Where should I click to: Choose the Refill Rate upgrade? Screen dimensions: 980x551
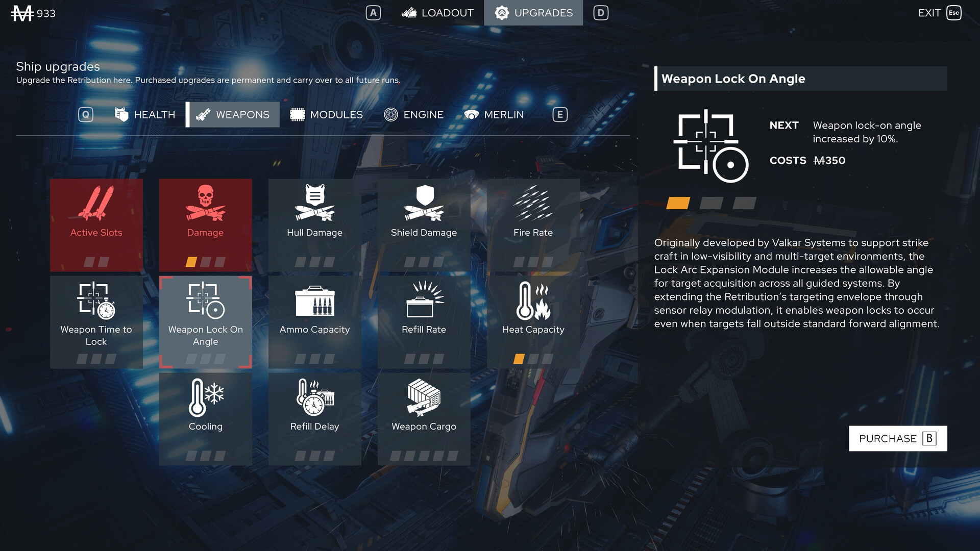click(424, 321)
